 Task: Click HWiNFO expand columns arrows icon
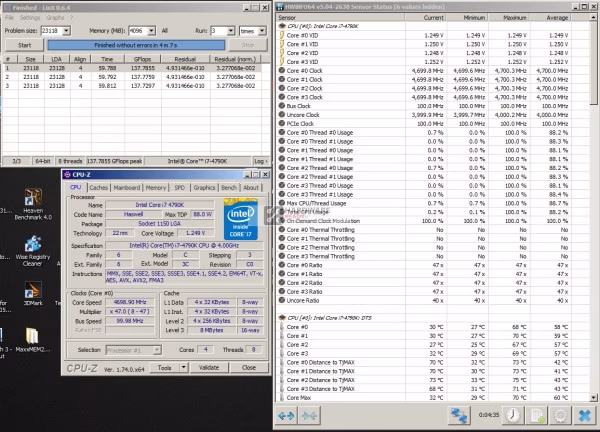coord(286,416)
